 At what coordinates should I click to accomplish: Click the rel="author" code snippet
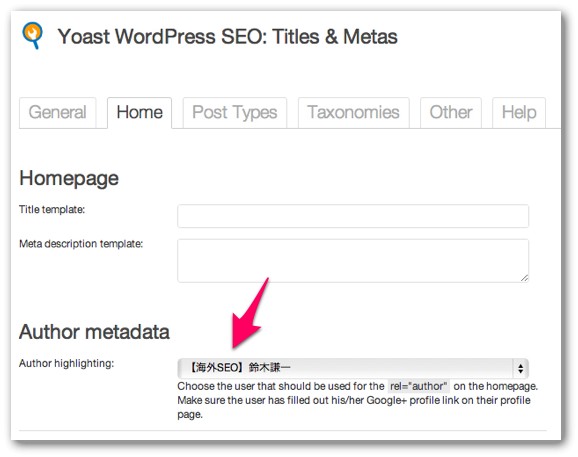(418, 386)
